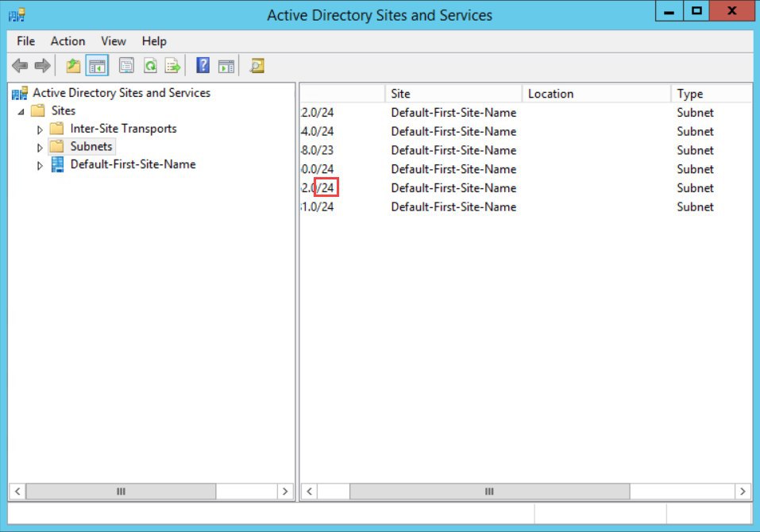Open Properties toolbar icon
This screenshot has height=532, width=760.
[x=126, y=65]
